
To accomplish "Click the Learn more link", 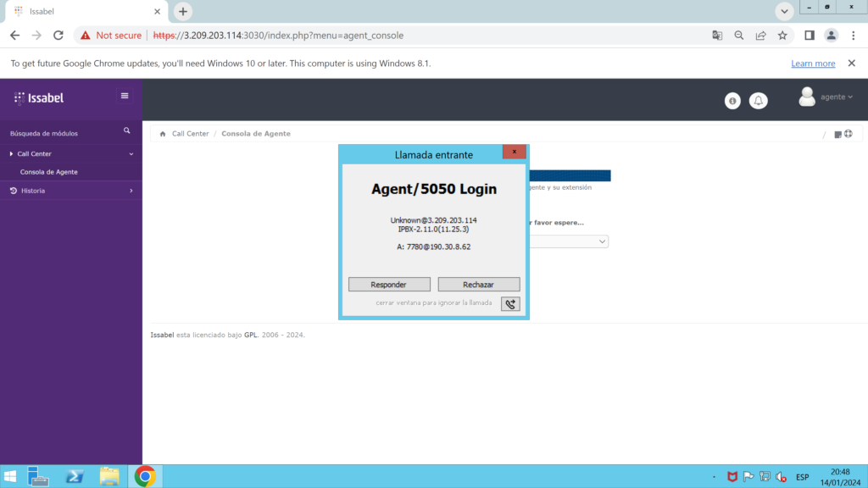I will [x=812, y=64].
